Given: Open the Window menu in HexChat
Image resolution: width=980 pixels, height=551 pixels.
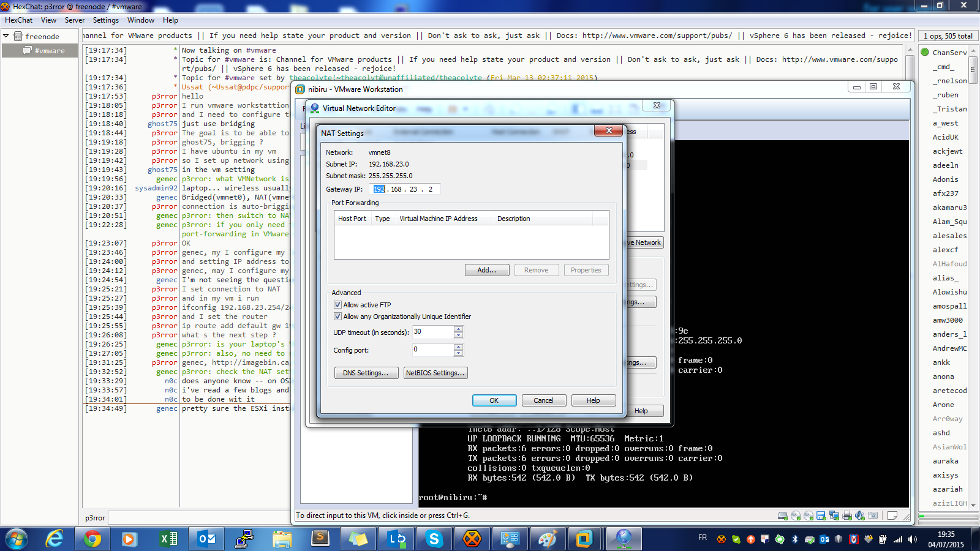Looking at the screenshot, I should click(141, 20).
